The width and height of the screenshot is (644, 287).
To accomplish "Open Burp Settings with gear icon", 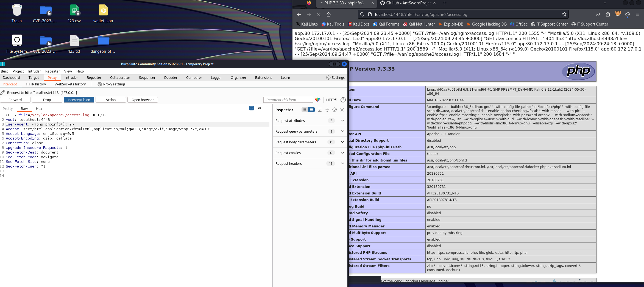I will click(335, 77).
